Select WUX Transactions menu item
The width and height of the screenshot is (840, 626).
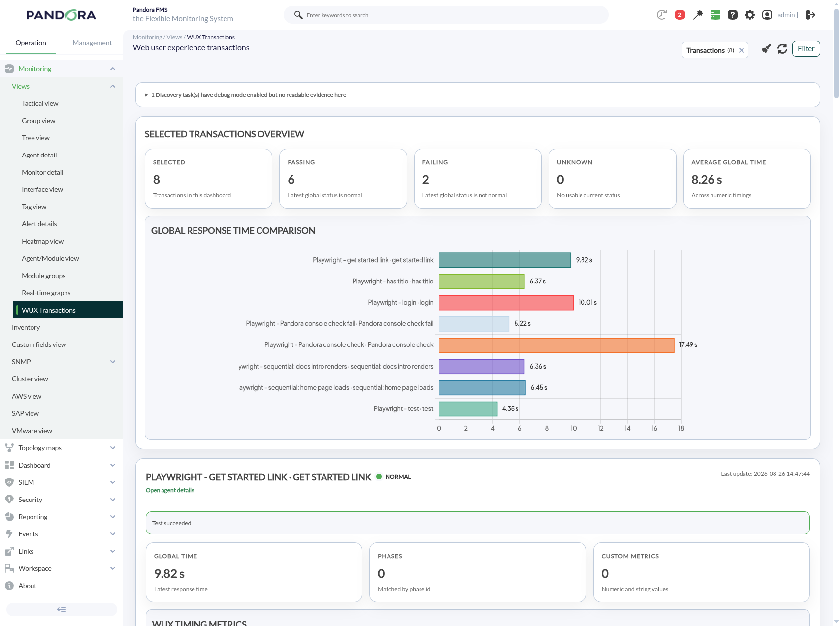pyautogui.click(x=68, y=310)
